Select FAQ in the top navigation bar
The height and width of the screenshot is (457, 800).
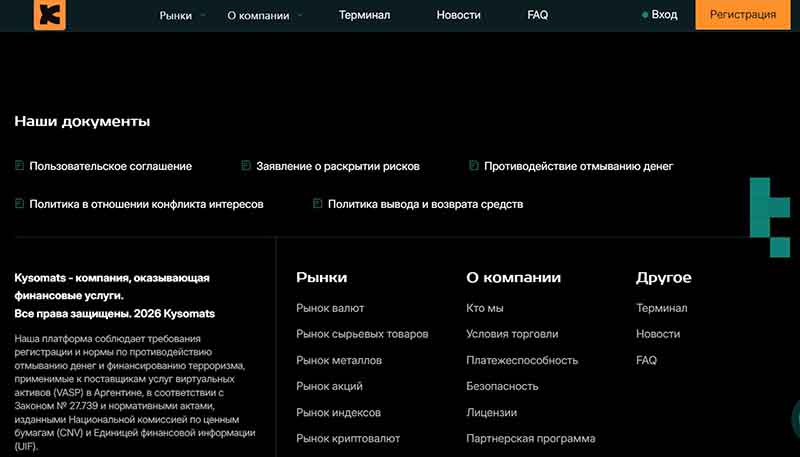coord(537,15)
